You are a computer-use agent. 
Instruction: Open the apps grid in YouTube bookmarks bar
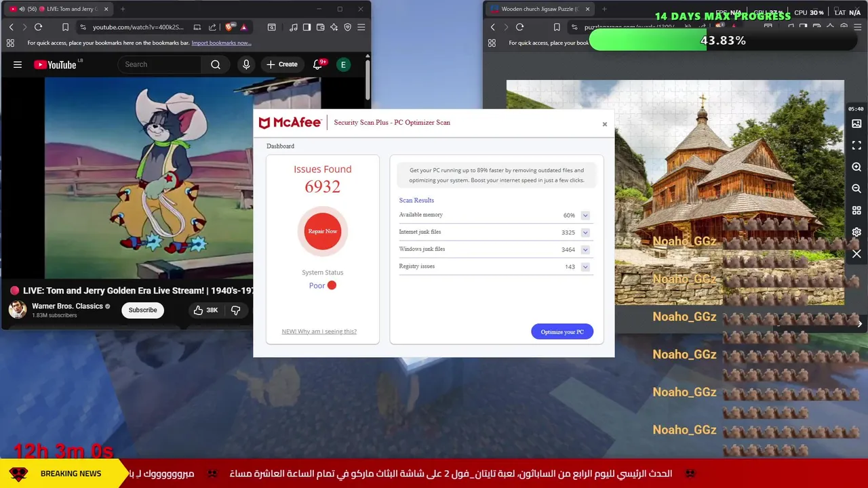10,43
